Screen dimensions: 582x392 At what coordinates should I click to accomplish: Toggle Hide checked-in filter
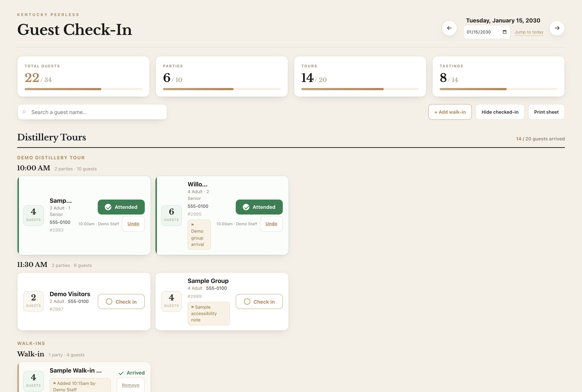[x=500, y=112]
